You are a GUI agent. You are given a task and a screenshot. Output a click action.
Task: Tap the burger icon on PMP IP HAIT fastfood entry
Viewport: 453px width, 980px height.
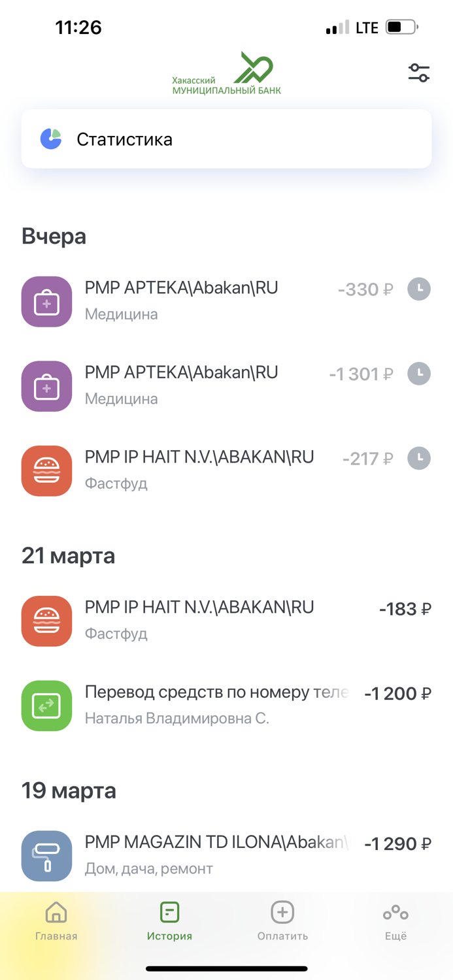coord(46,470)
